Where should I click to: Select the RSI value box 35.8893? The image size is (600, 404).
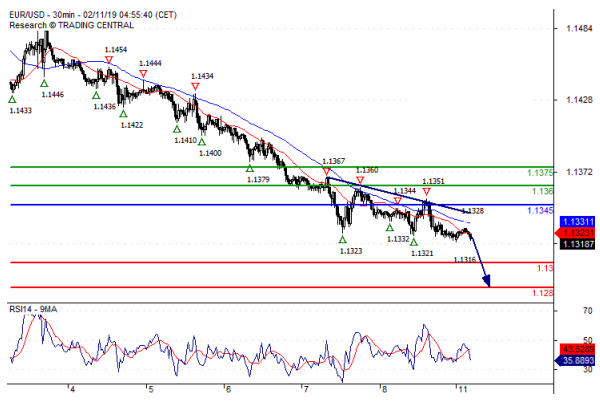577,358
